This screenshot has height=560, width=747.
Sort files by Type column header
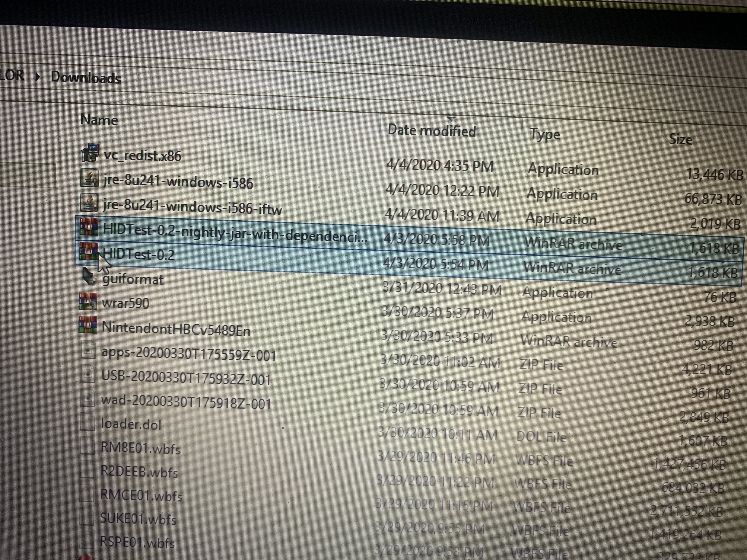pyautogui.click(x=545, y=135)
